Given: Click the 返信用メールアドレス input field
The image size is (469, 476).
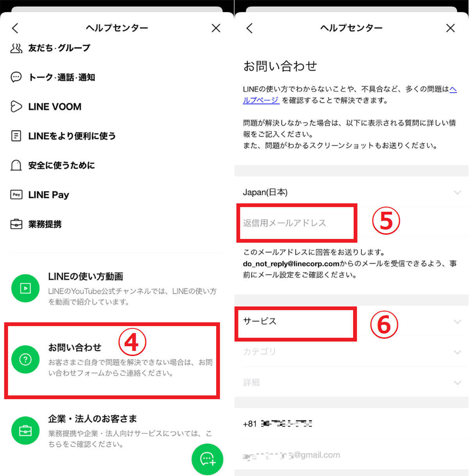Looking at the screenshot, I should [x=351, y=223].
